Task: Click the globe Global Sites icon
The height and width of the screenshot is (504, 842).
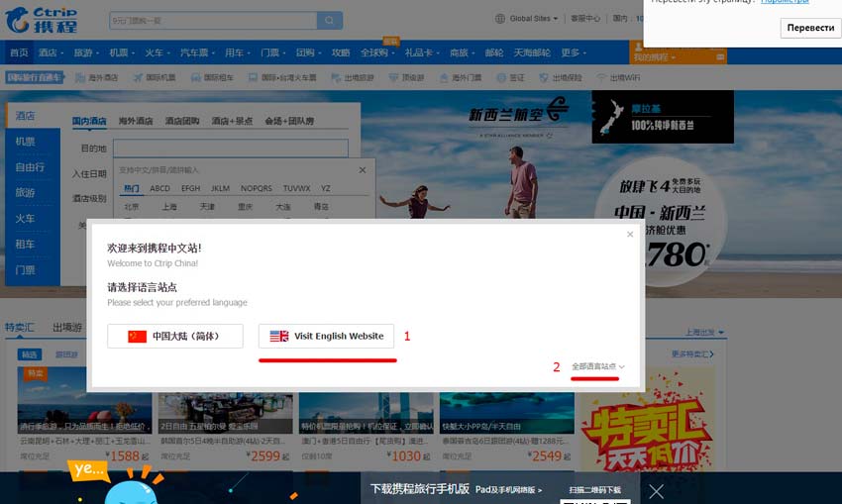Action: 499,19
